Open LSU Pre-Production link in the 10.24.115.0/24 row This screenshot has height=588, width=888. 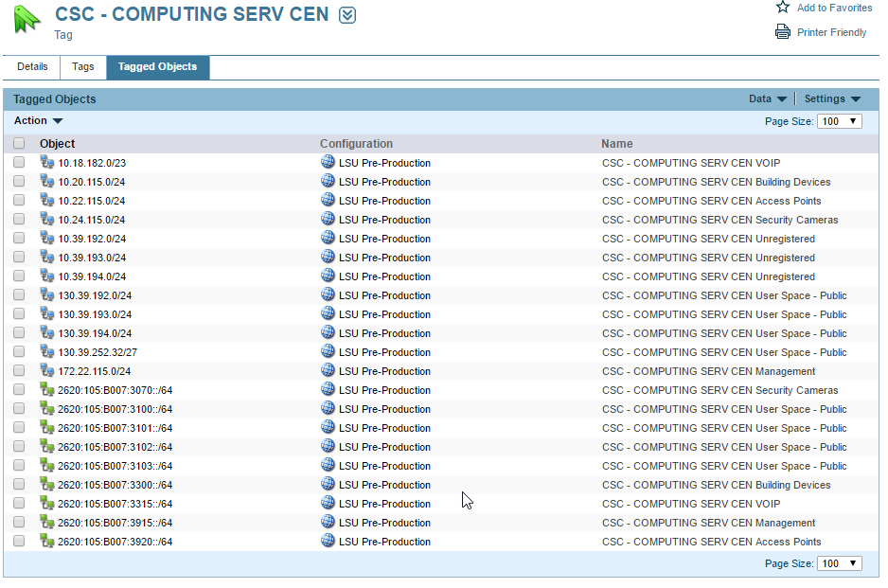[x=384, y=220]
